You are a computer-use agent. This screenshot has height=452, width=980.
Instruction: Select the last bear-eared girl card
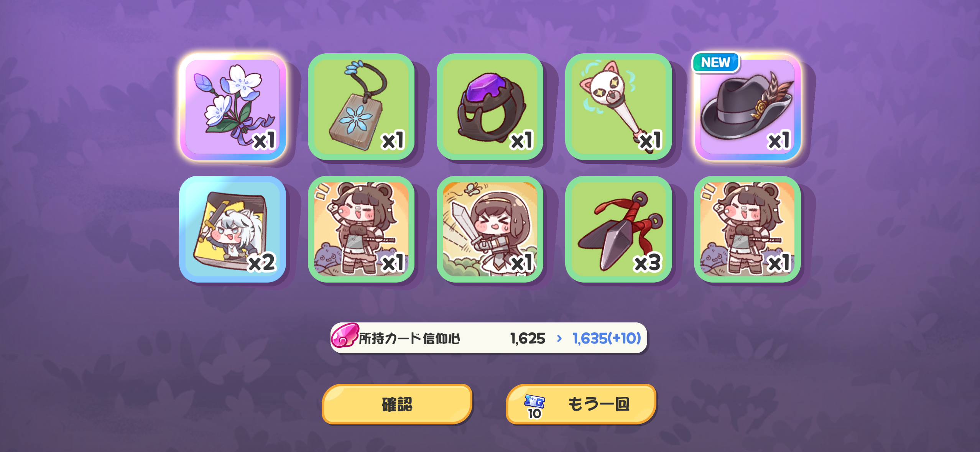(x=747, y=229)
